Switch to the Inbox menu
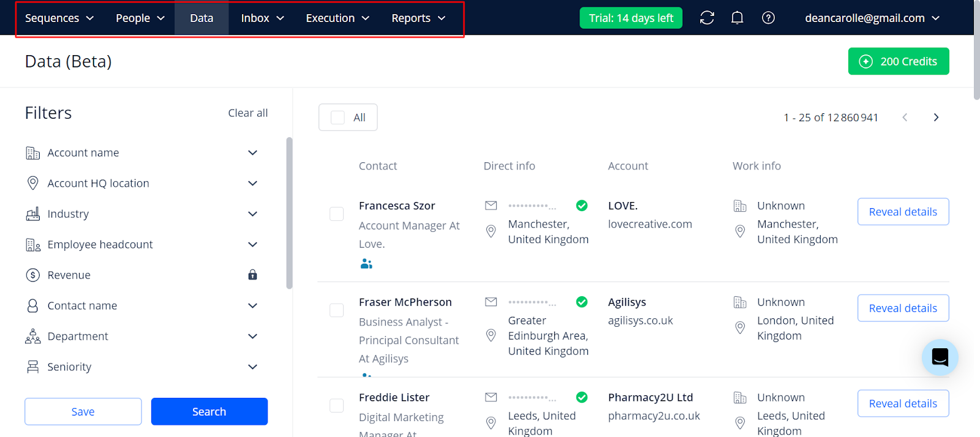 262,18
